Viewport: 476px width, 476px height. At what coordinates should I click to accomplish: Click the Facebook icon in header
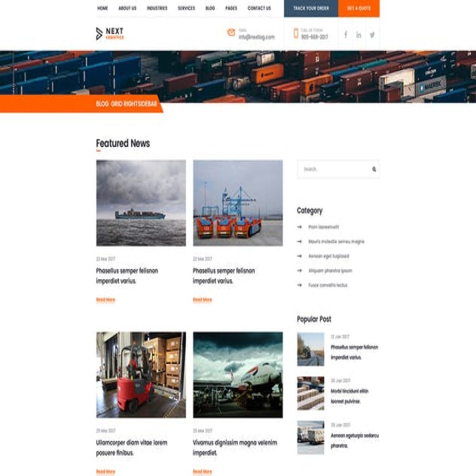click(345, 35)
